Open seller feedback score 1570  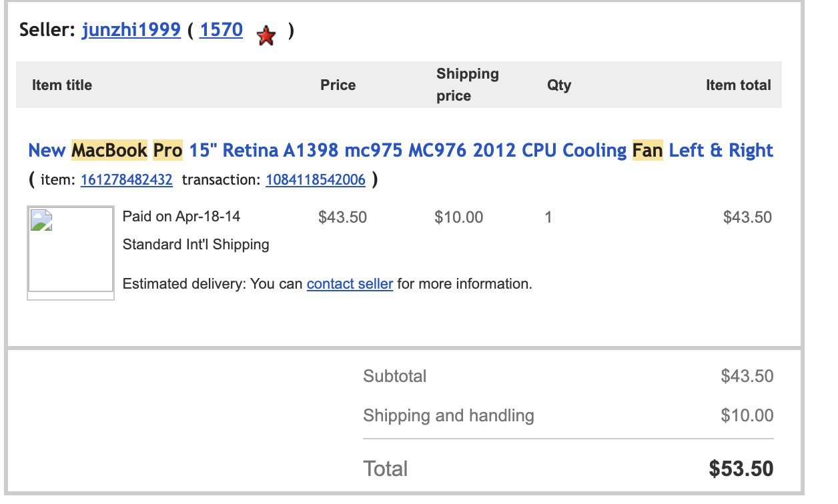tap(221, 30)
